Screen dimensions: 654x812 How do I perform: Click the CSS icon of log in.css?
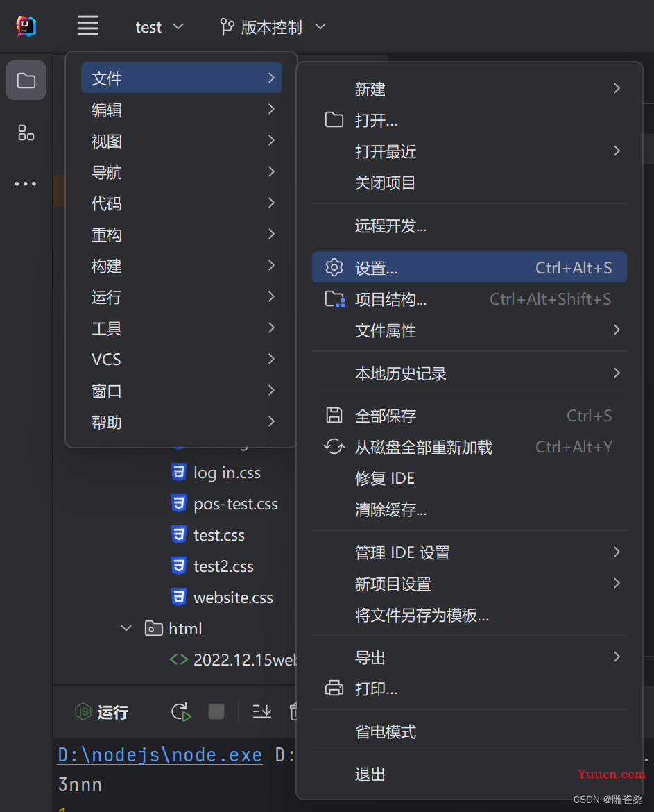pyautogui.click(x=178, y=473)
